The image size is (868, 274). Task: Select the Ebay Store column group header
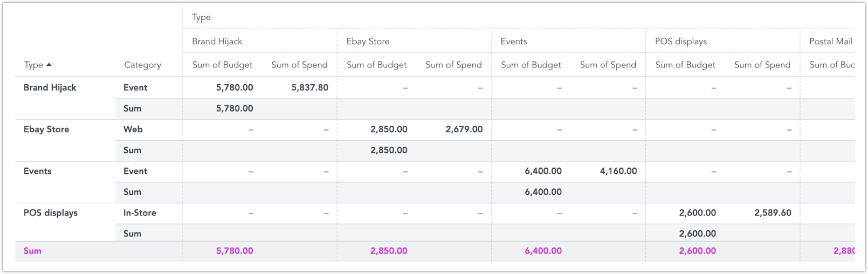coord(368,41)
